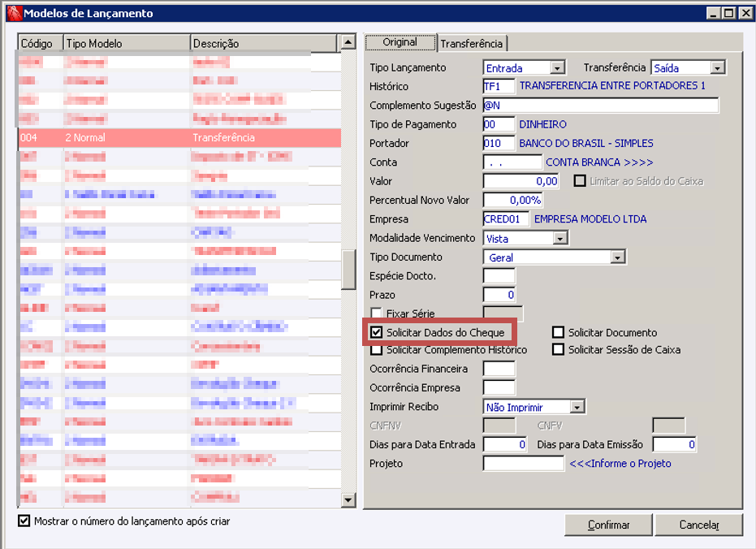Expand the Imprimir Recibo dropdown

coord(577,407)
